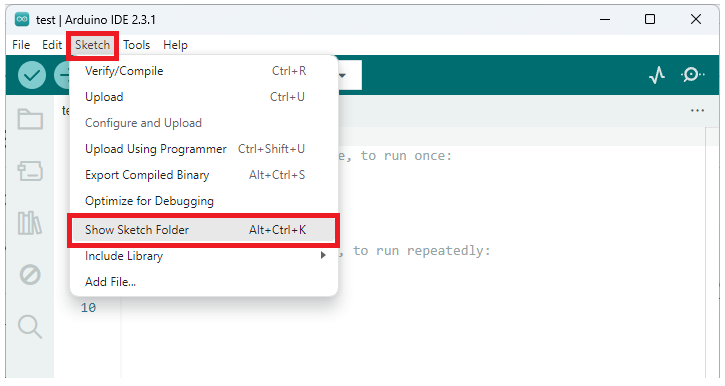
Task: Open the Serial Monitor icon
Action: click(x=692, y=74)
